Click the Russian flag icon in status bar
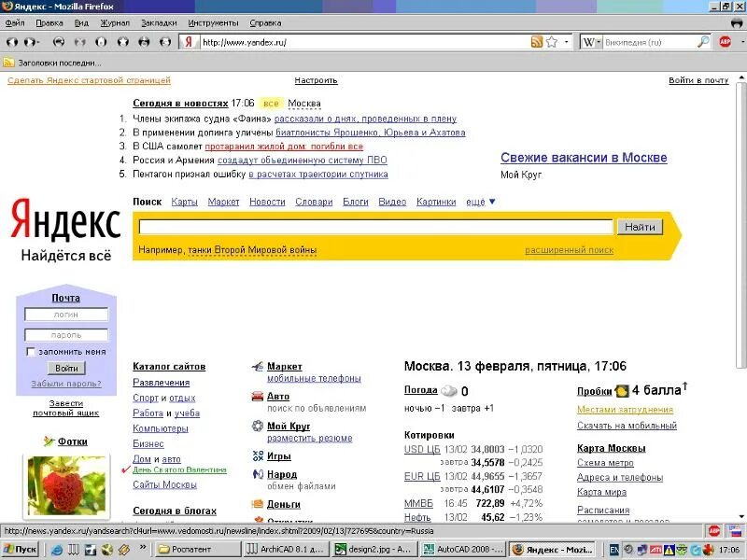 click(x=736, y=530)
